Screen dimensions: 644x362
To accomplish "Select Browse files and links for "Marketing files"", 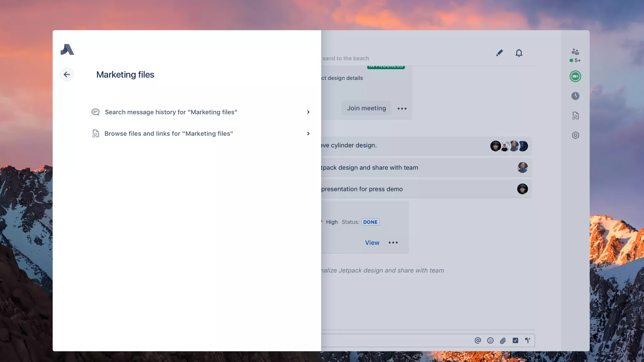I will click(169, 134).
